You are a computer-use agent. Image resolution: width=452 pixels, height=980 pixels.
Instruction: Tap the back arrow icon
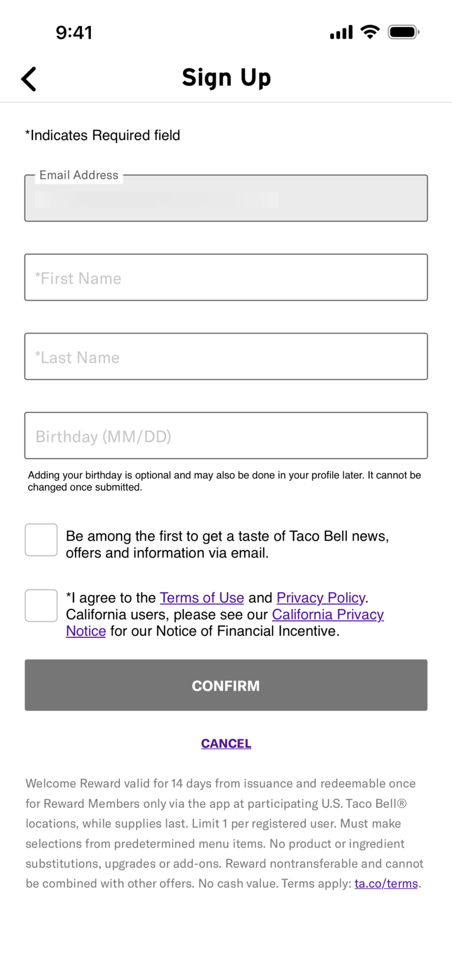click(x=29, y=79)
